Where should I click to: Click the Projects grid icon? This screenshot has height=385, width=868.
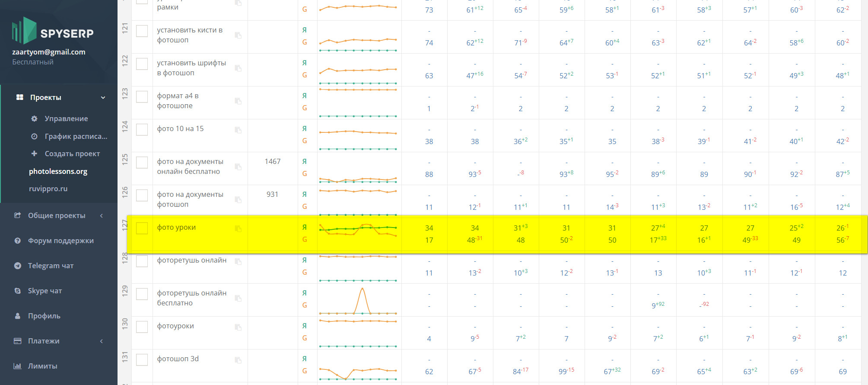pos(19,97)
